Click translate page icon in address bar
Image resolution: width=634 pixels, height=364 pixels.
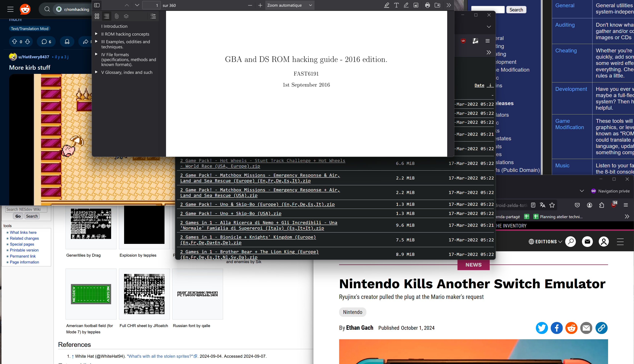coord(542,205)
